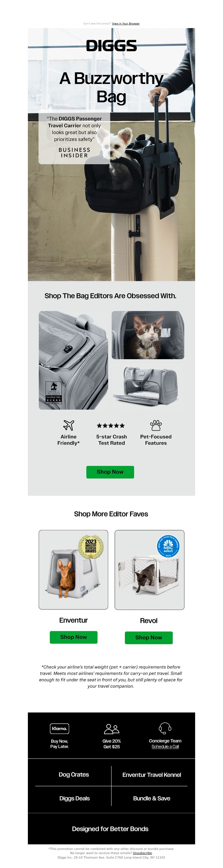The image size is (223, 868).
Task: Click the five-star crash test rating icon
Action: coord(111,426)
